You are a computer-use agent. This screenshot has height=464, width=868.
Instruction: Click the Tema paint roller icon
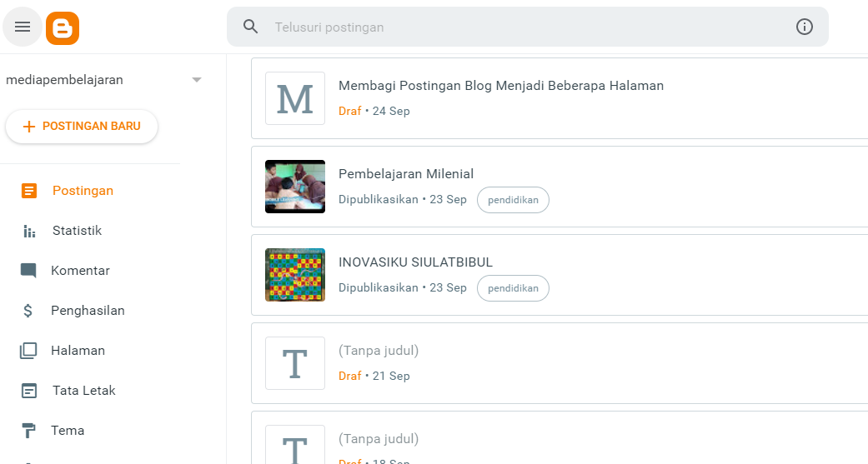click(28, 431)
